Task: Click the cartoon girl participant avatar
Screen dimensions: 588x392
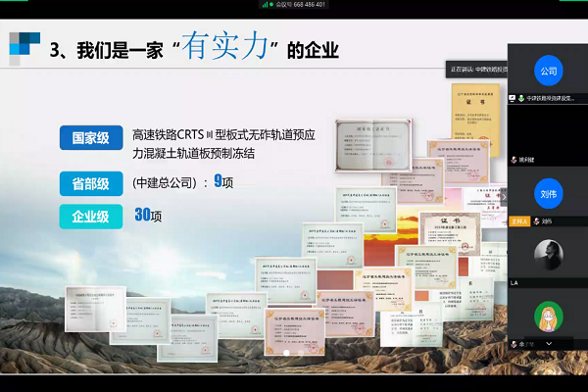Action: tap(548, 315)
